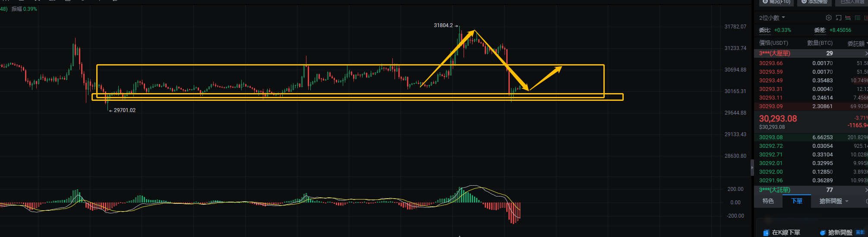Select ask price 30293.66
868x237 pixels.
coord(771,63)
